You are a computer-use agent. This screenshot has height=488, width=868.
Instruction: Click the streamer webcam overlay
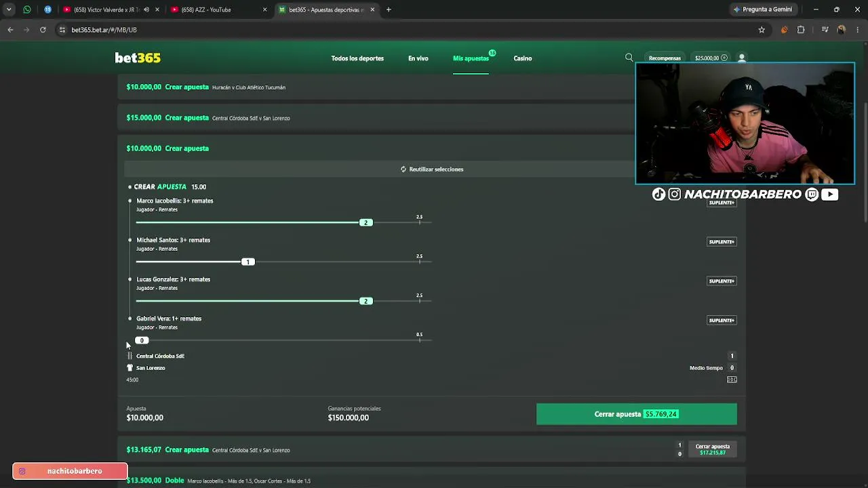click(x=745, y=123)
